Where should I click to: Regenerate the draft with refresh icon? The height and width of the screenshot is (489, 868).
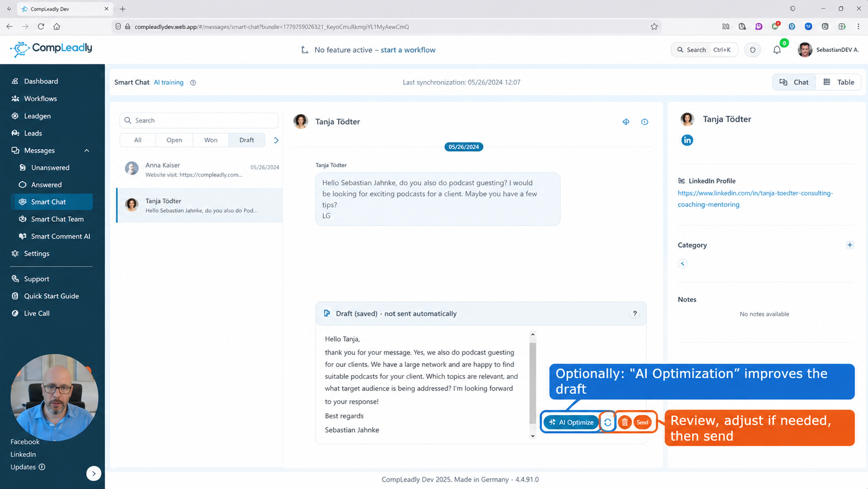[608, 422]
